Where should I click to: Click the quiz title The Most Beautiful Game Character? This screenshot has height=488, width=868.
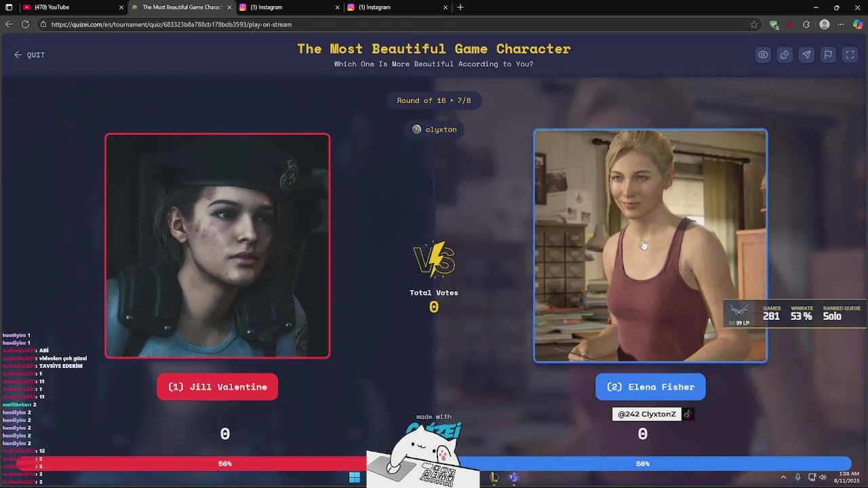tap(434, 49)
